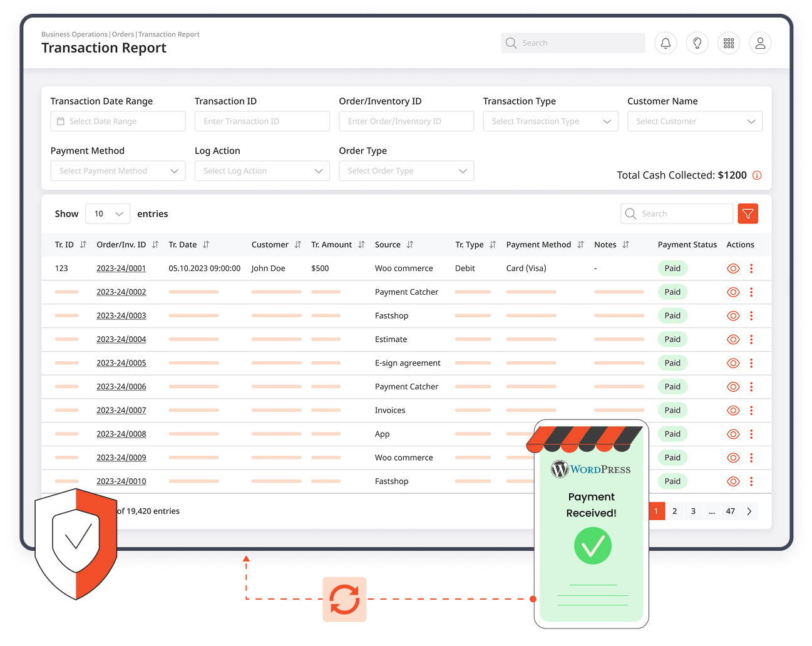Image resolution: width=812 pixels, height=646 pixels.
Task: Open actions menu for order 2023-24/0010
Action: click(751, 481)
